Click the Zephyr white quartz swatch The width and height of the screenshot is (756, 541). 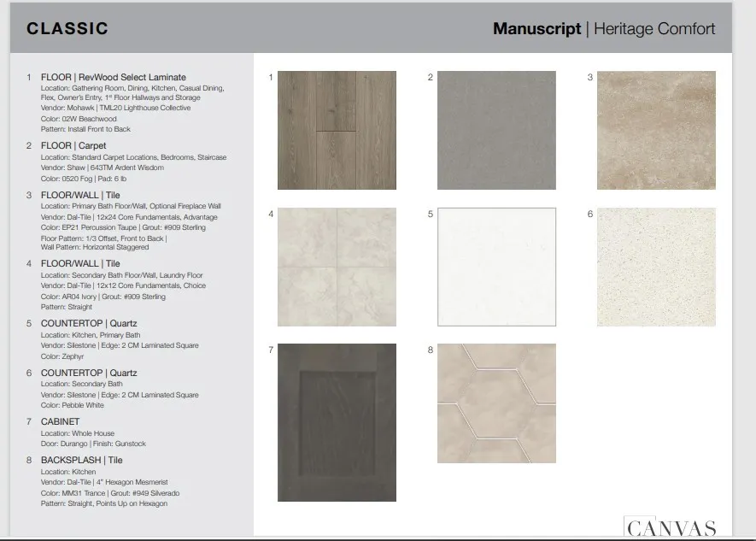(x=496, y=267)
